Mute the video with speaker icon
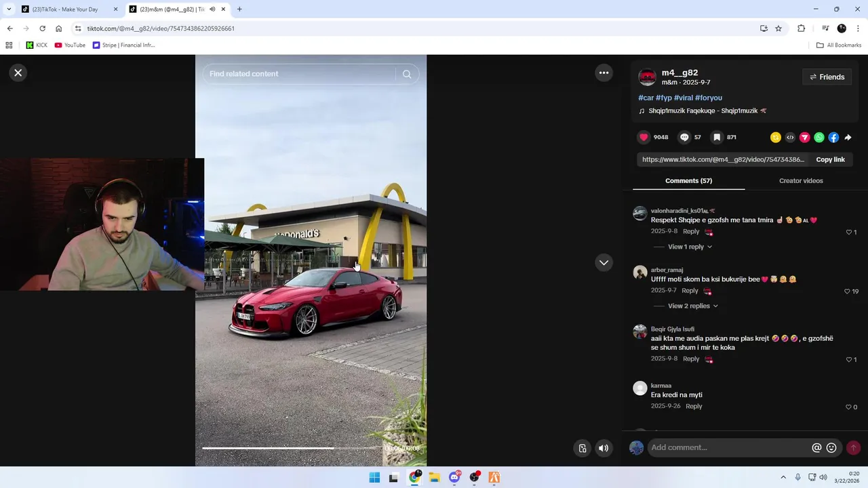 click(x=604, y=448)
